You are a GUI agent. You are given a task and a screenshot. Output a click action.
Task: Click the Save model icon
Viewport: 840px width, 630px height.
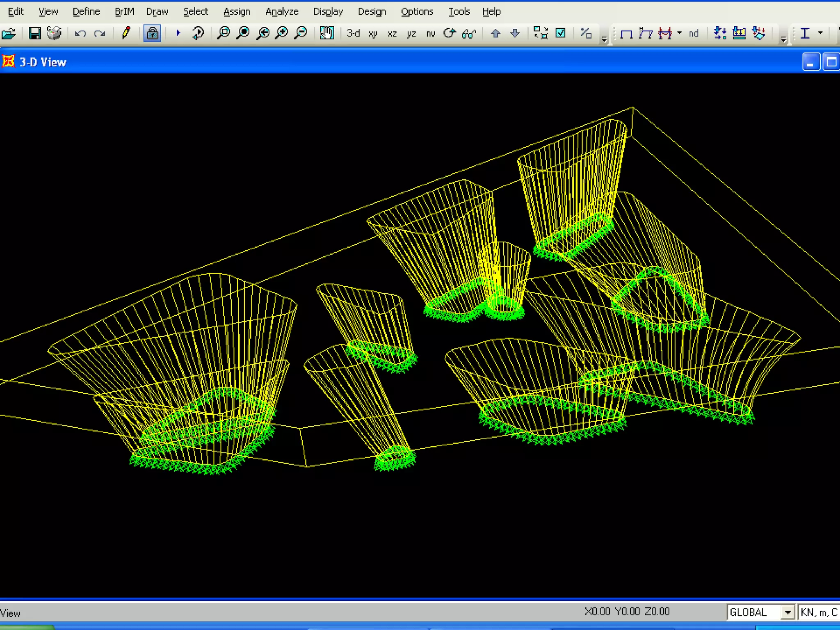point(35,33)
